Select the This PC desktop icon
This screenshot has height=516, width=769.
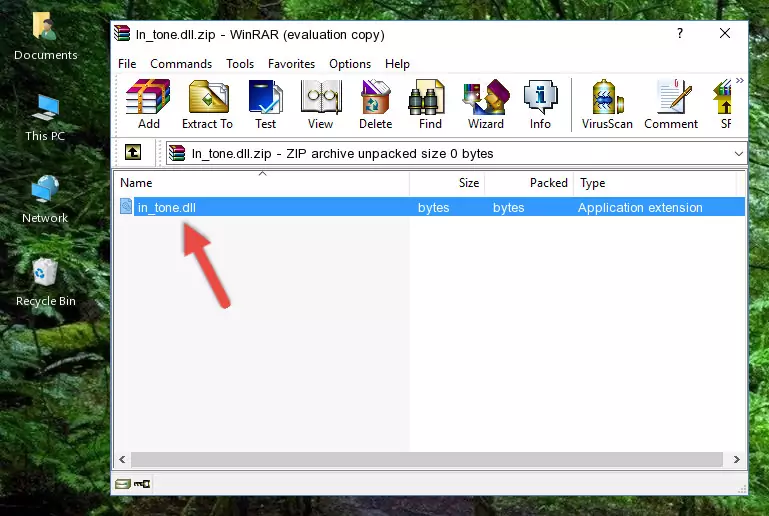tap(45, 118)
